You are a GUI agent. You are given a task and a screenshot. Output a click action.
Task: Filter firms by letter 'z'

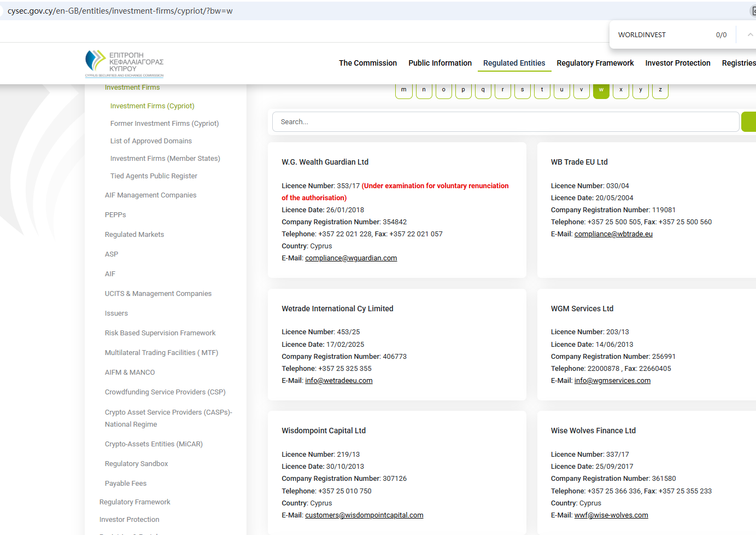point(660,90)
